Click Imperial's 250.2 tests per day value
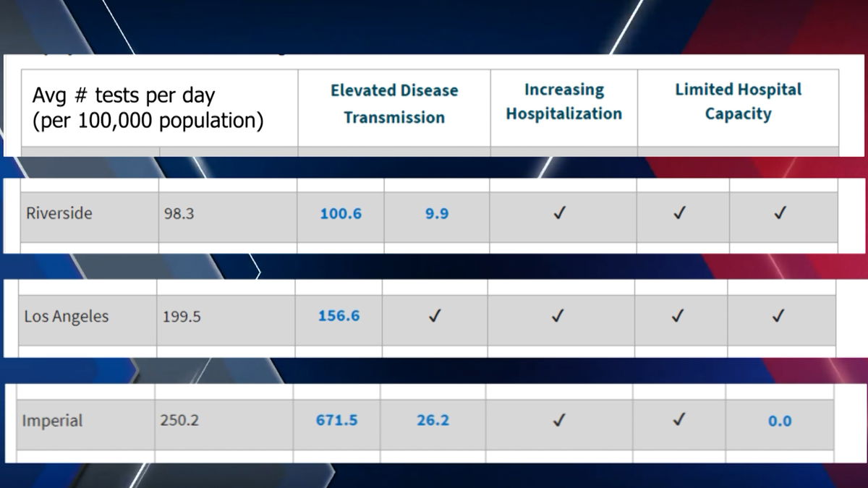Screen dimensions: 868x488 click(x=179, y=420)
